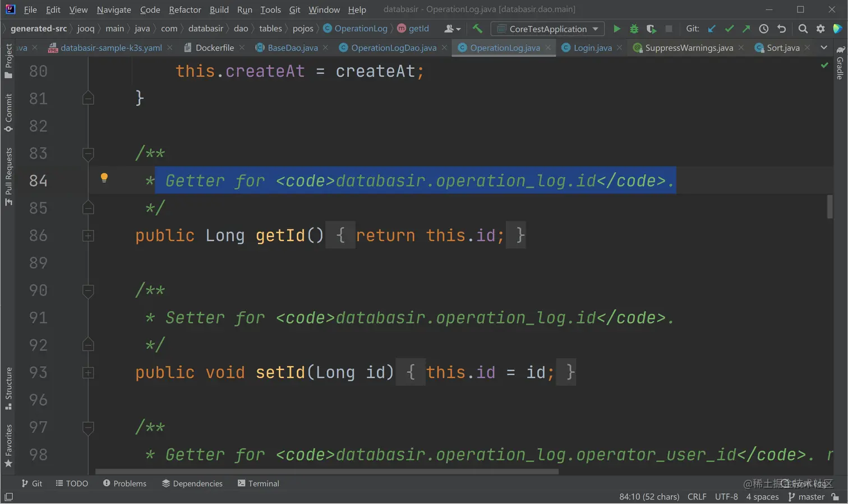848x504 pixels.
Task: Open IDE settings gear icon
Action: click(821, 29)
